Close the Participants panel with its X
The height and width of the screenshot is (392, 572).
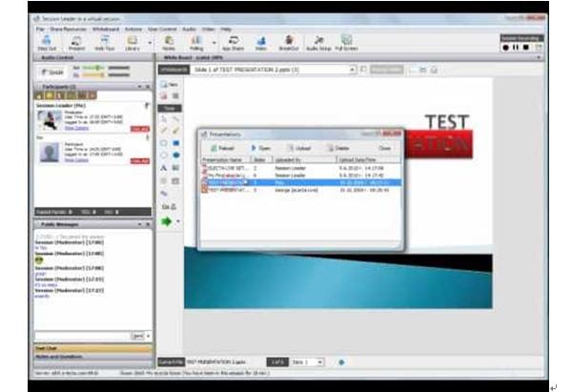click(x=148, y=87)
